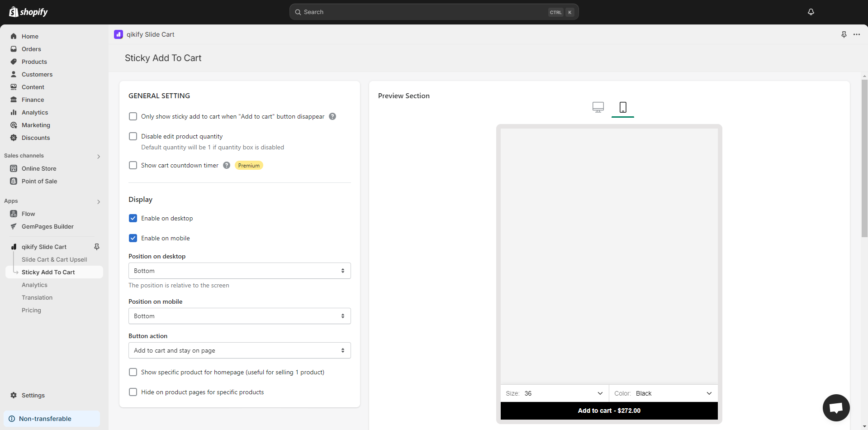
Task: Open the 'Button action' dropdown
Action: tap(239, 350)
